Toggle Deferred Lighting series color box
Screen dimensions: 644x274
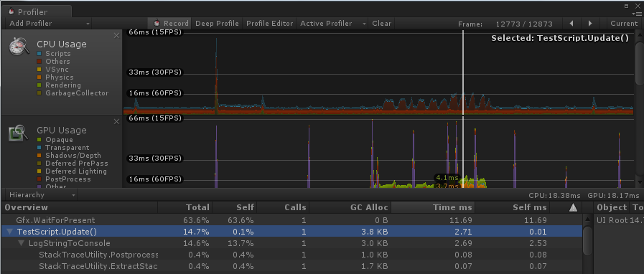39,171
